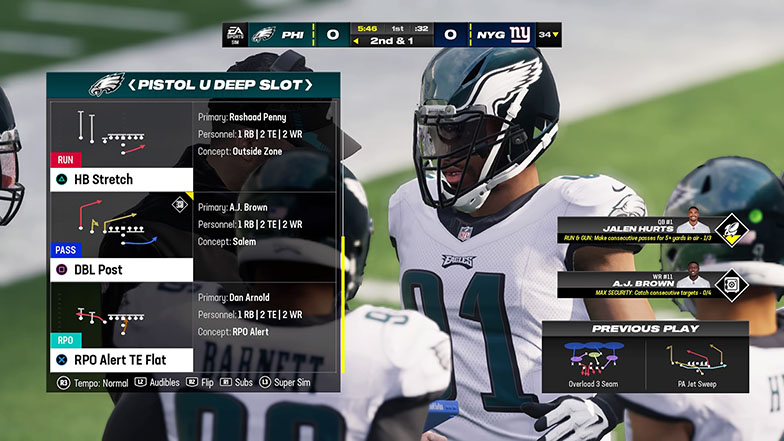Viewport: 784px width, 441px height.
Task: Select the HB Stretch run play
Action: pos(120,179)
